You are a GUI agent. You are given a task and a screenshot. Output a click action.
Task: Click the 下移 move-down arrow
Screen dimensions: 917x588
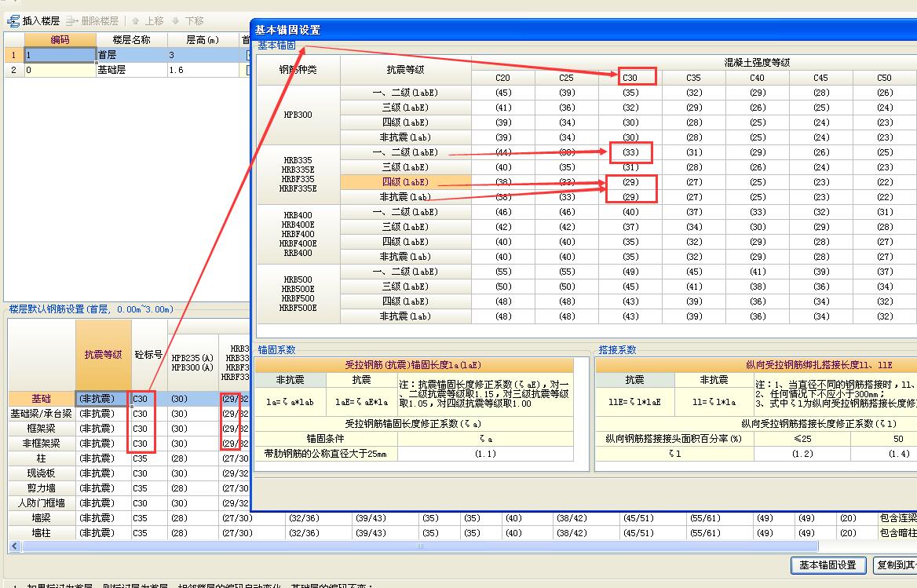point(188,21)
